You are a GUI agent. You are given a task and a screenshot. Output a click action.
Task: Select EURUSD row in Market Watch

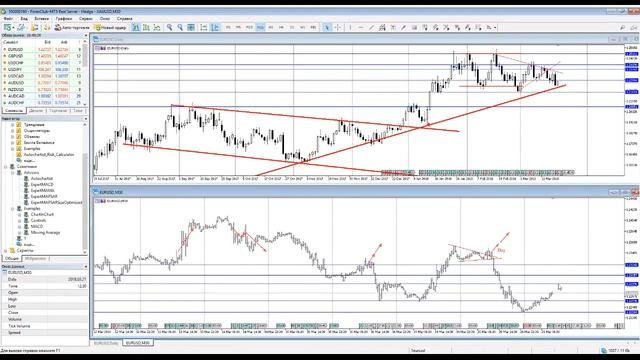tap(42, 49)
